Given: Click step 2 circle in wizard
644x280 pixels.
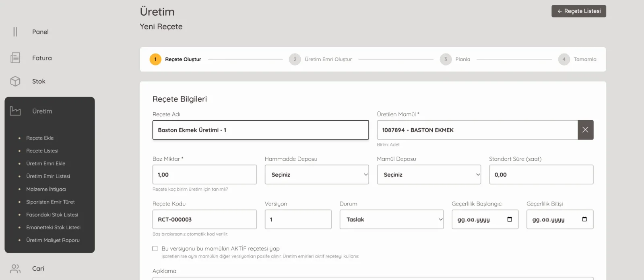Looking at the screenshot, I should pos(295,60).
